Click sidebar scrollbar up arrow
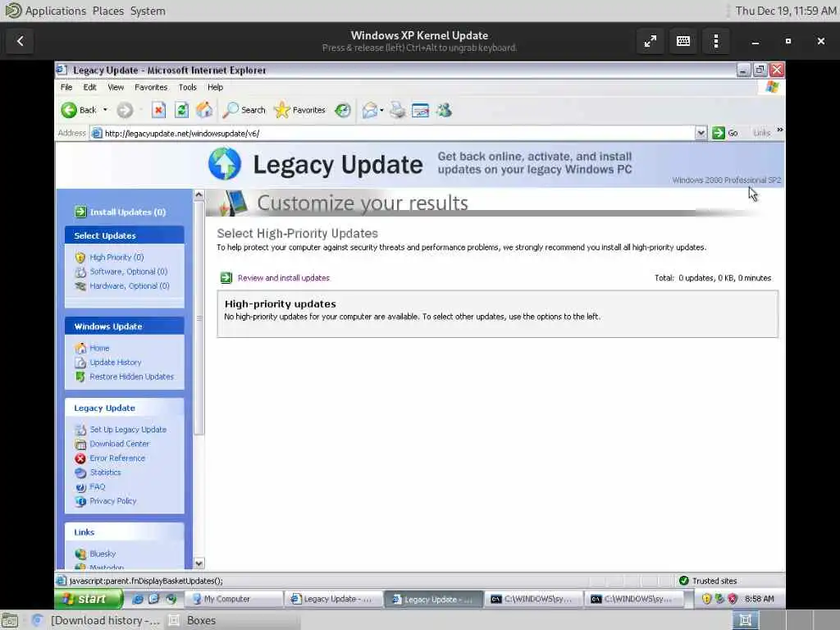 (x=199, y=195)
